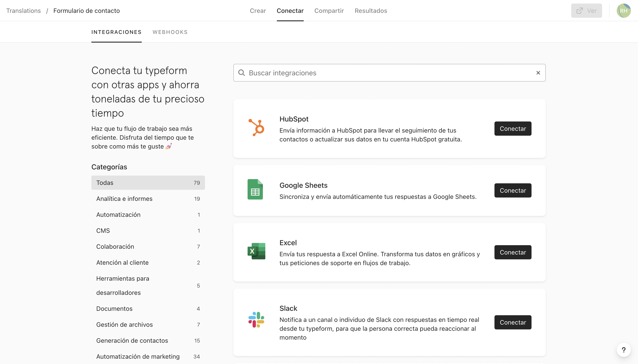Click the search magnifier icon
638x364 pixels.
241,73
